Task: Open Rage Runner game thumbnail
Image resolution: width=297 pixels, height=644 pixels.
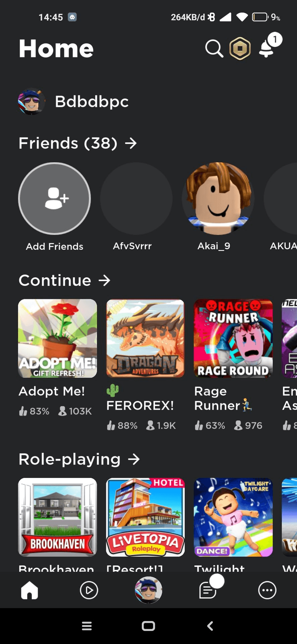Action: tap(233, 338)
